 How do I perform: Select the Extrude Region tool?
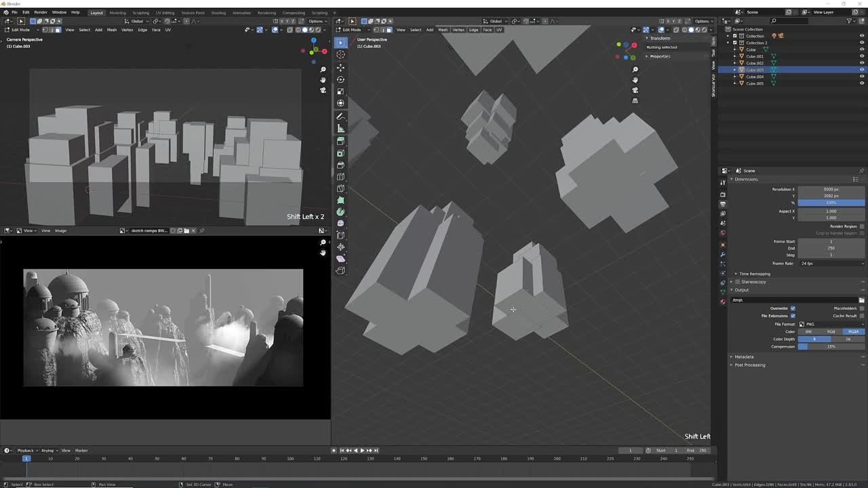point(340,142)
